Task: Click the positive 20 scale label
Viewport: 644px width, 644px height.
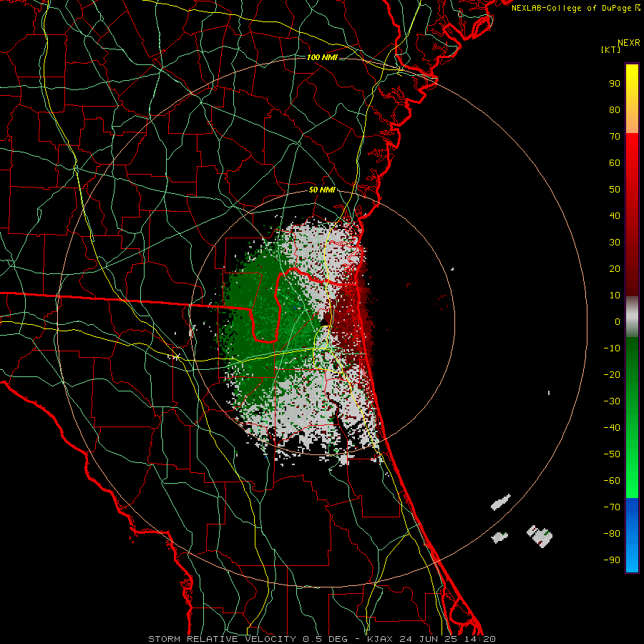Action: pos(615,268)
